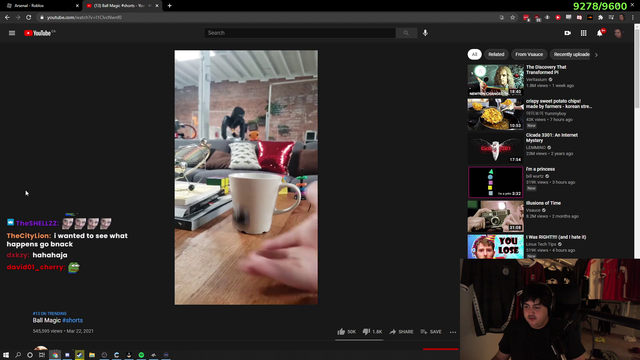Show more filter chips with the chevron
Screen dimensions: 640x360
pos(596,55)
